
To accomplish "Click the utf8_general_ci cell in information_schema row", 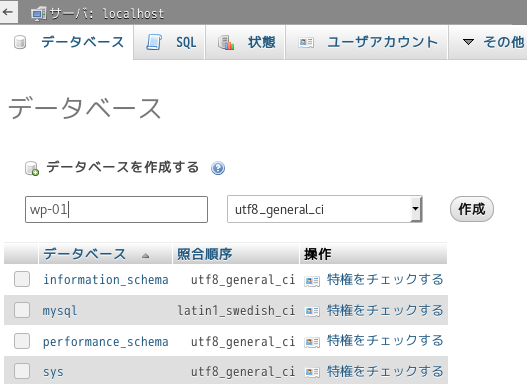I will pos(243,280).
